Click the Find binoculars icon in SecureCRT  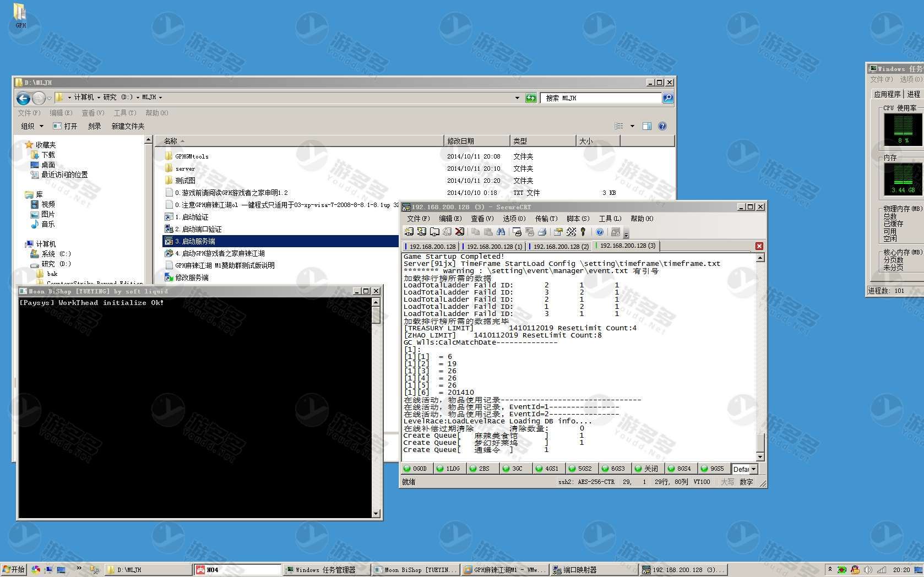[501, 232]
